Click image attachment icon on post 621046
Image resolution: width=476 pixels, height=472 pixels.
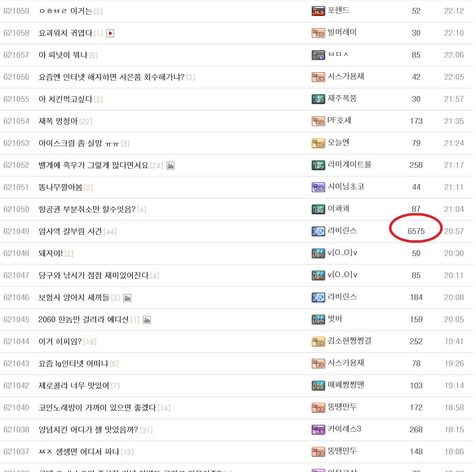127,298
